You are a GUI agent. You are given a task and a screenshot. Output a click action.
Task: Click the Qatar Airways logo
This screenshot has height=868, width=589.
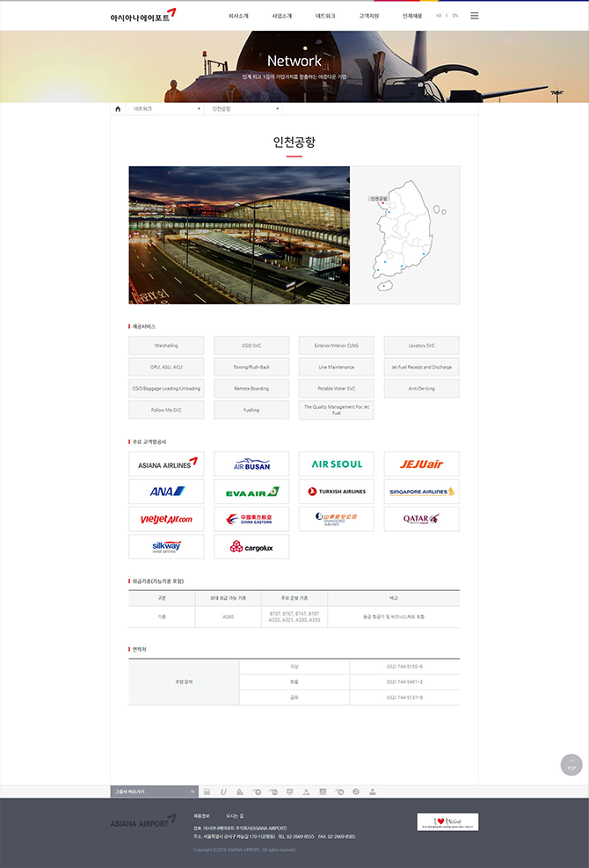point(421,519)
